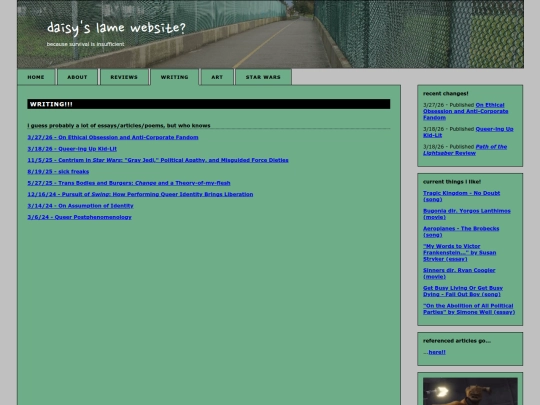Click the referenced articles go... heading

pyautogui.click(x=457, y=341)
